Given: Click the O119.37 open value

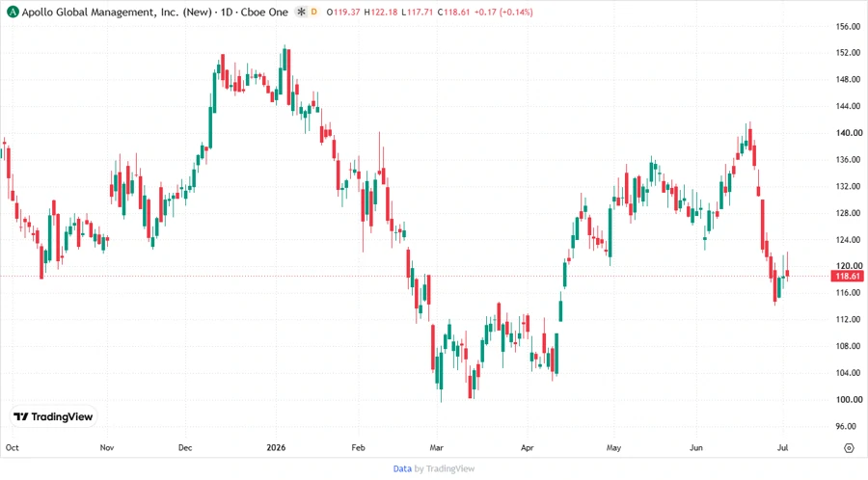Looking at the screenshot, I should pyautogui.click(x=343, y=12).
